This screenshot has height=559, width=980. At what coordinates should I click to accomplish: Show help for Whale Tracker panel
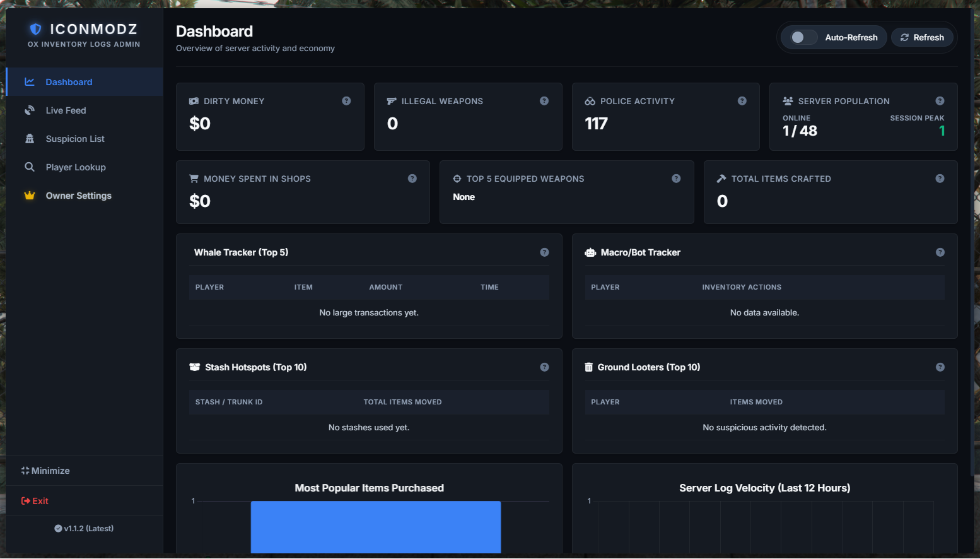[x=544, y=252]
